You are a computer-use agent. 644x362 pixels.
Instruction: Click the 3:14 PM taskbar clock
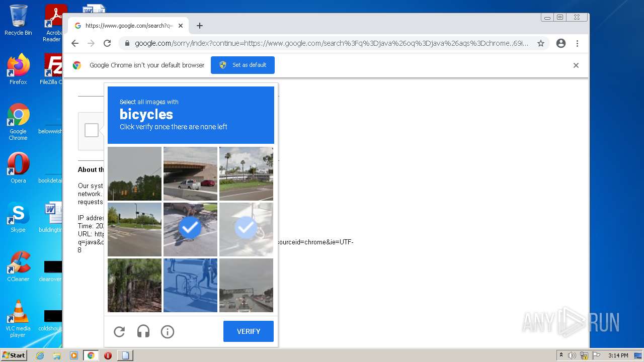[x=618, y=355]
